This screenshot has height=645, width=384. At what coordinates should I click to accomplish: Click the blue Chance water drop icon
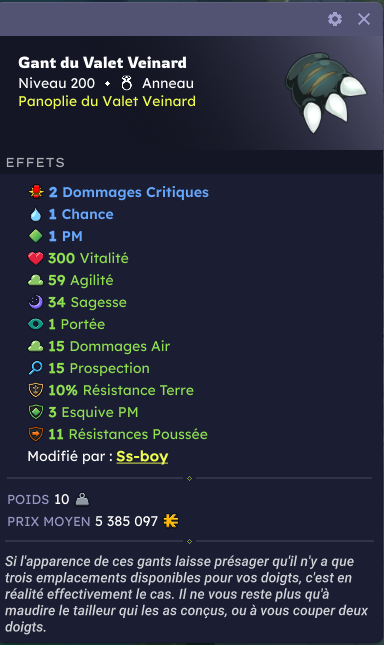pyautogui.click(x=36, y=214)
